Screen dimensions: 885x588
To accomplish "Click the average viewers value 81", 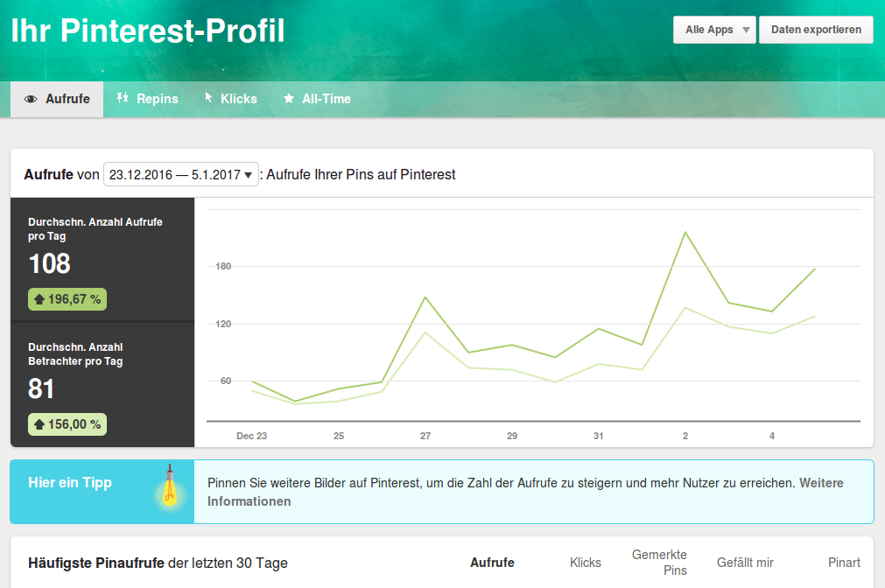I will pyautogui.click(x=41, y=388).
